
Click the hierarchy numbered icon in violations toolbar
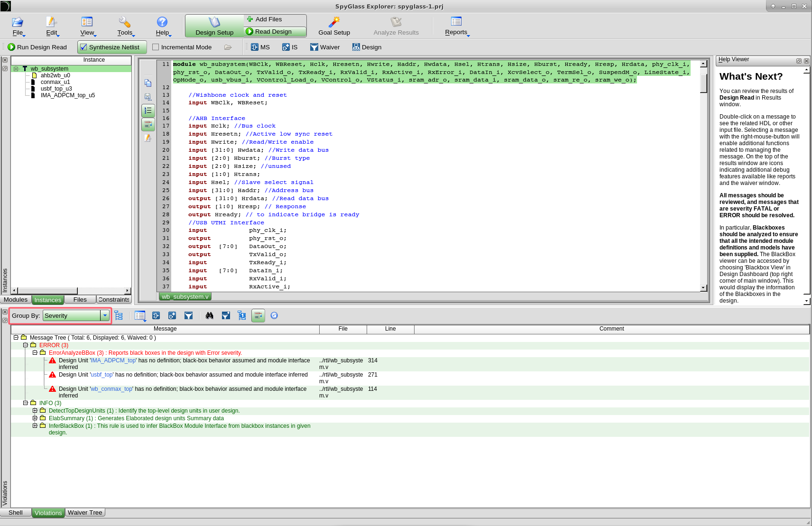(x=242, y=315)
